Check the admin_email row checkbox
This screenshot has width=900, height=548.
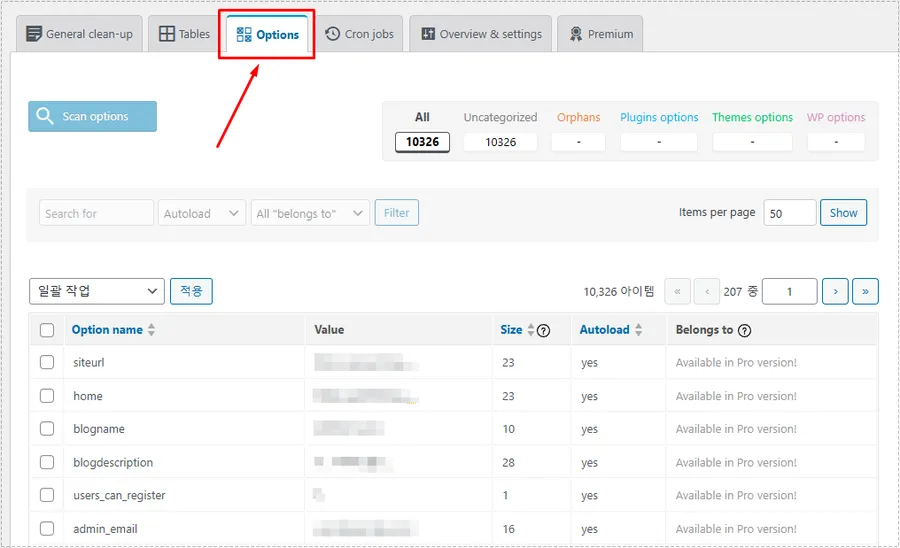point(47,528)
